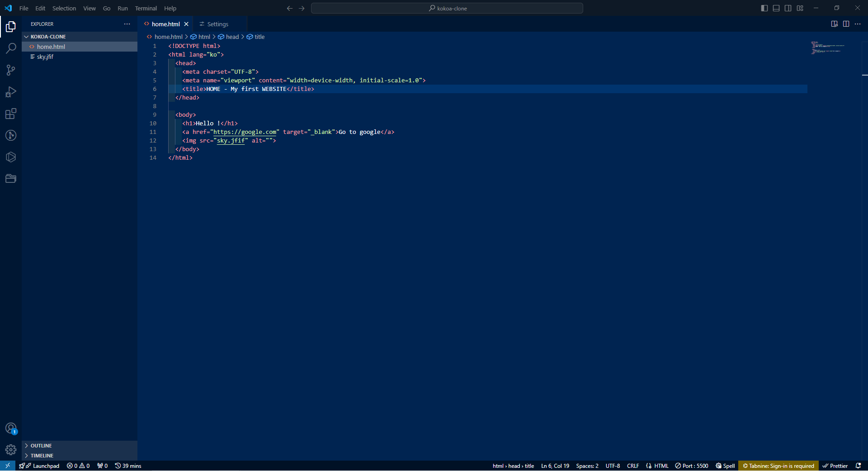Image resolution: width=868 pixels, height=471 pixels.
Task: Open the Extensions view
Action: [11, 114]
